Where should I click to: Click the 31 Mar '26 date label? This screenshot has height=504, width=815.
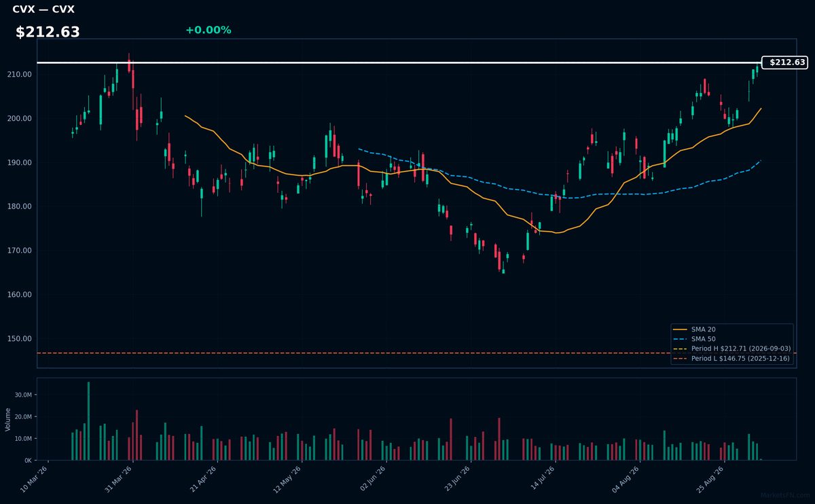[118, 478]
